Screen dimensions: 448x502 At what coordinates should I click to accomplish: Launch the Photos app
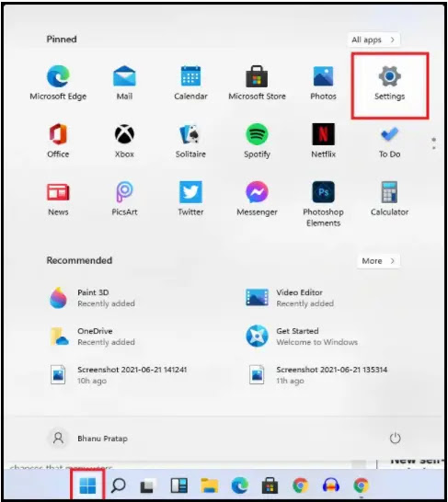point(323,83)
